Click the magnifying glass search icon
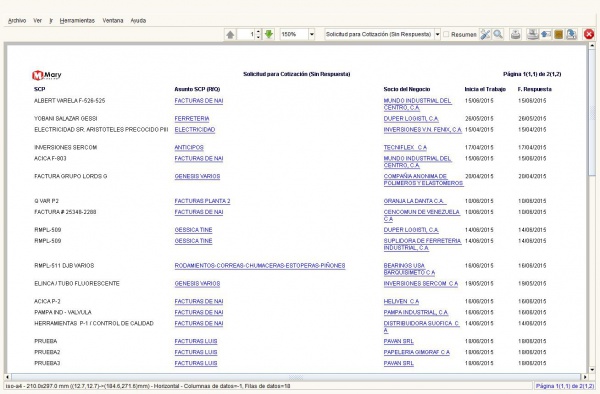Screen dimensions: 600x394 [498, 34]
